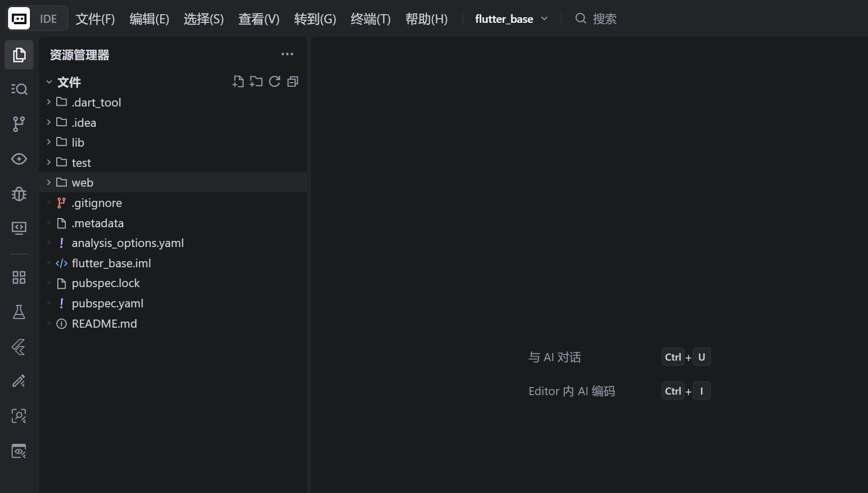Create a new folder in Explorer

256,81
